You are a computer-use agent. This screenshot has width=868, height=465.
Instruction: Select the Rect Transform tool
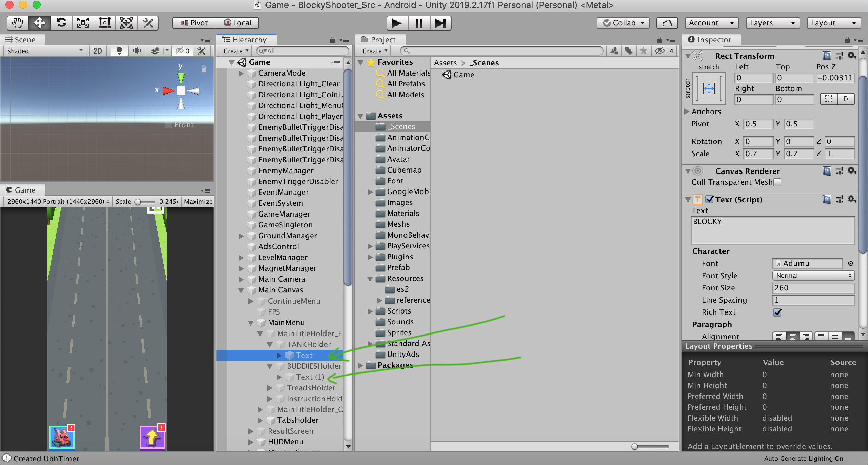tap(105, 23)
